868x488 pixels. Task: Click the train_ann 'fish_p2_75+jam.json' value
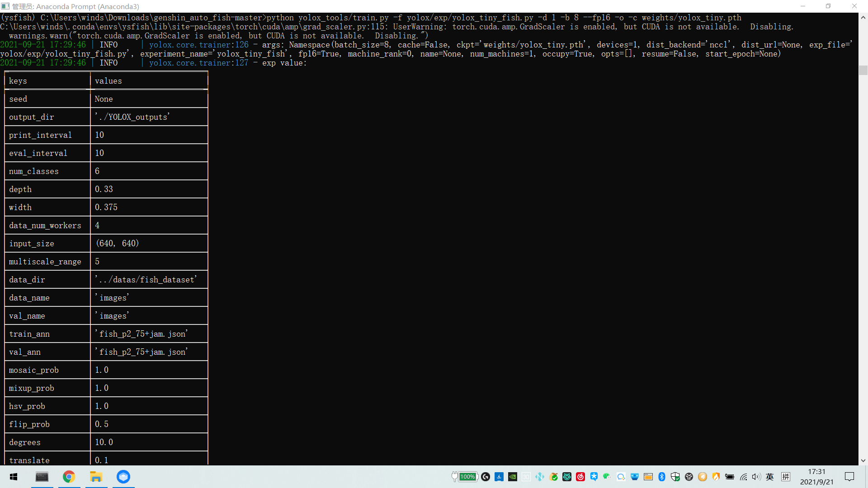(142, 334)
